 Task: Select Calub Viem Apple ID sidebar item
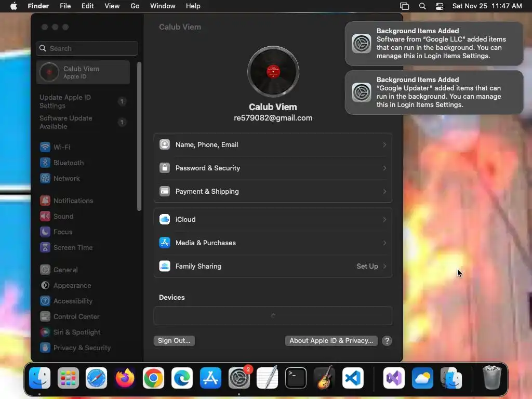83,72
